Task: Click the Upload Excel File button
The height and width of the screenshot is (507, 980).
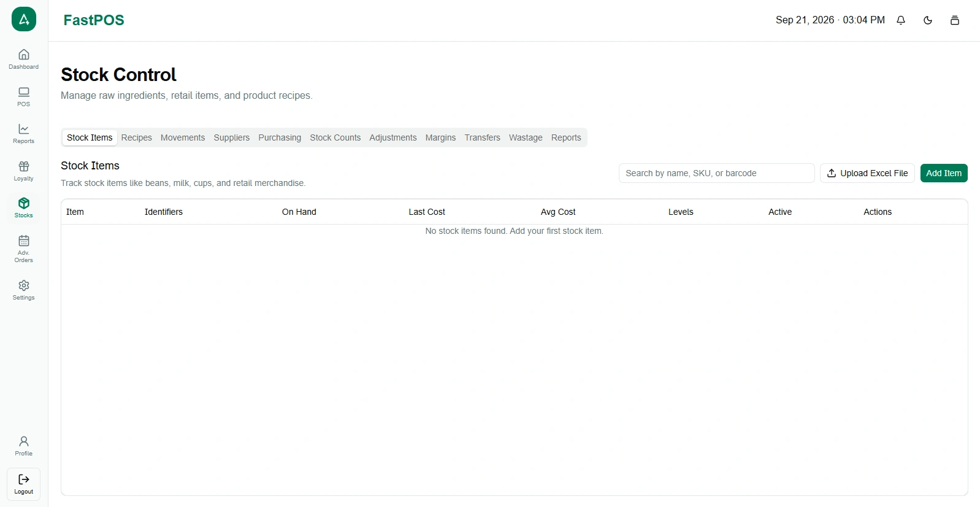Action: [x=867, y=173]
